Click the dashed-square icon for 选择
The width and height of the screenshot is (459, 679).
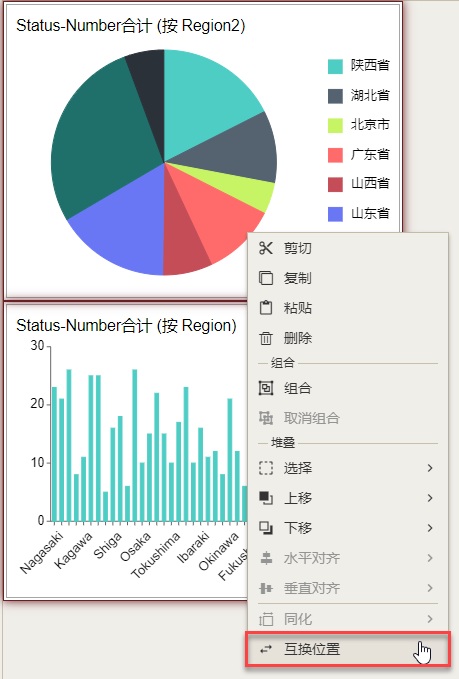point(265,468)
